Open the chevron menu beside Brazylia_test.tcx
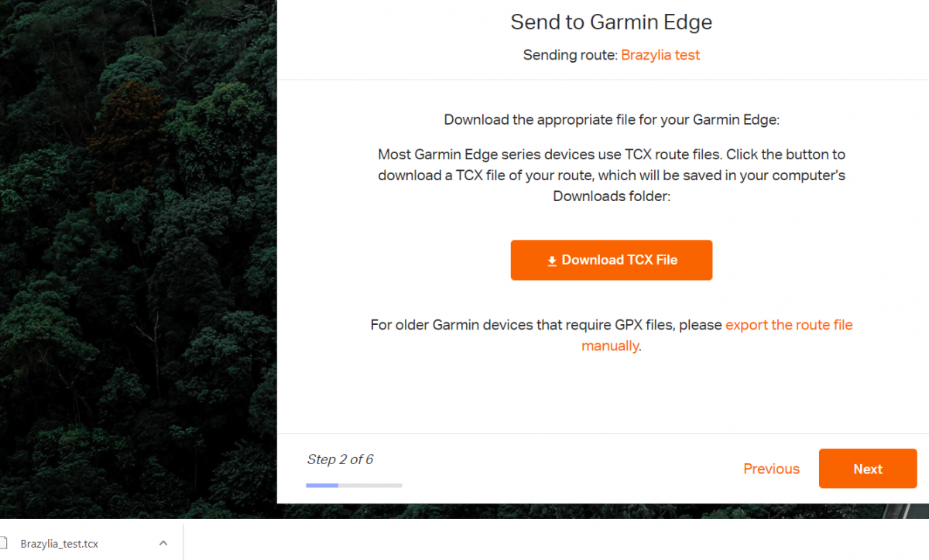This screenshot has height=560, width=929. (163, 543)
